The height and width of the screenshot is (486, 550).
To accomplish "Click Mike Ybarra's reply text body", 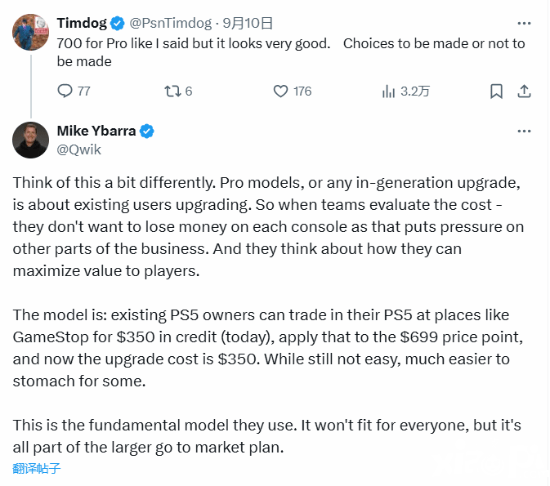I will pos(268,315).
